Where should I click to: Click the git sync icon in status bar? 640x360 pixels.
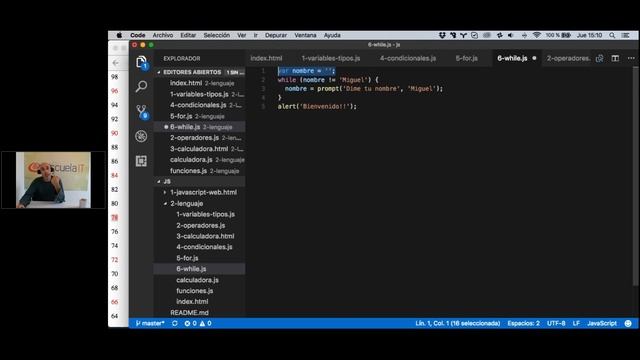175,323
